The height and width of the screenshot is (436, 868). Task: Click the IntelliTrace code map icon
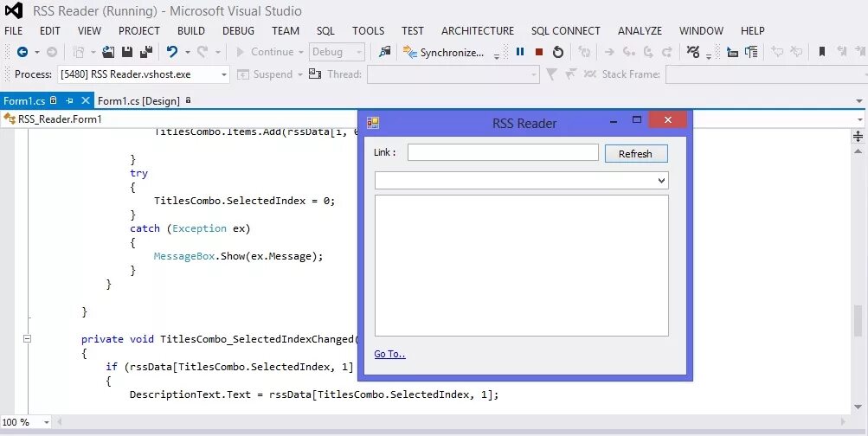[692, 52]
